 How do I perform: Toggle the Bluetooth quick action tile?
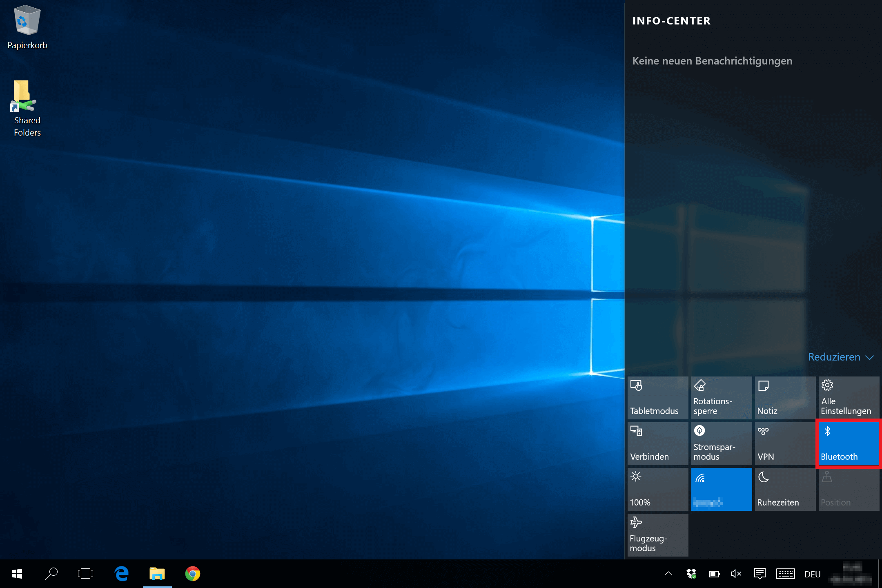click(x=849, y=444)
